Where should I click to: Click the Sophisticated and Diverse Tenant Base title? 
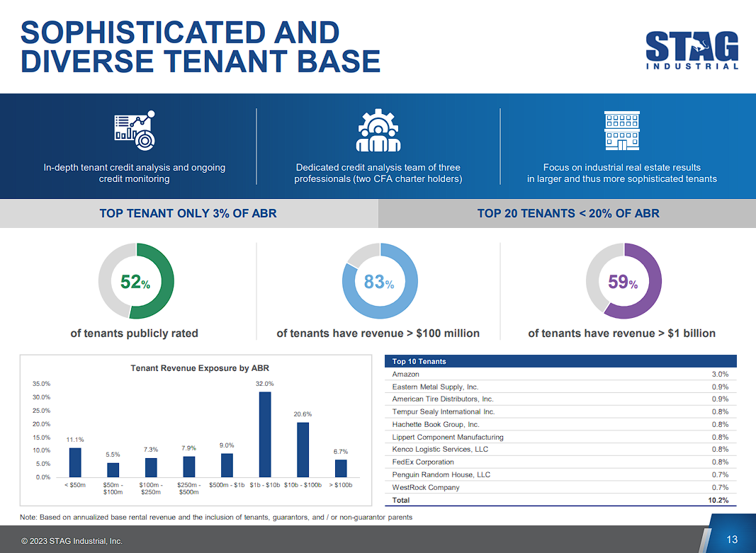pyautogui.click(x=201, y=47)
